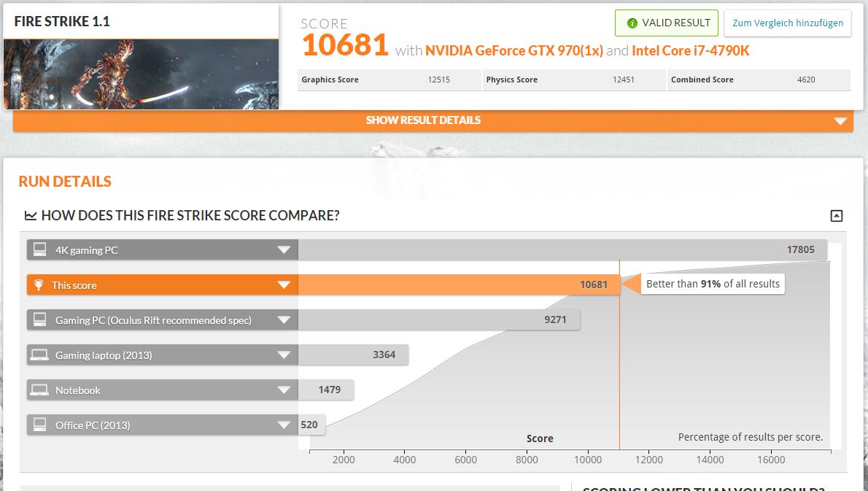
Task: Click Zum Vergleich hinzufügen button
Action: pyautogui.click(x=787, y=23)
